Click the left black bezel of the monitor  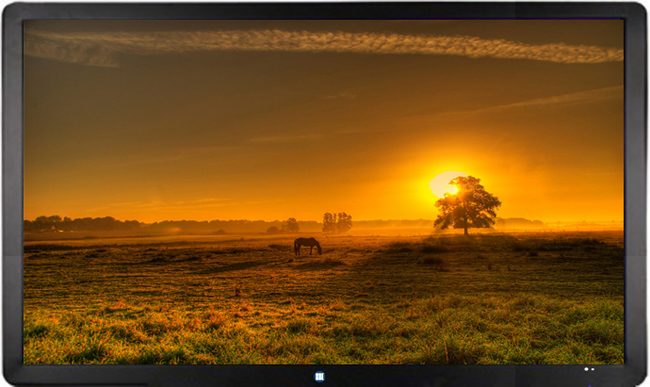(x=12, y=193)
